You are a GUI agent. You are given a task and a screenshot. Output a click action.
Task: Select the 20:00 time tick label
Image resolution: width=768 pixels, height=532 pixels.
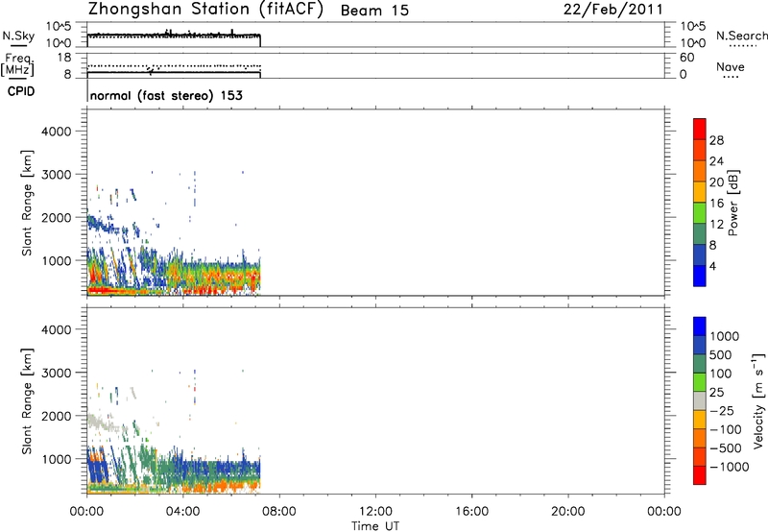(567, 512)
